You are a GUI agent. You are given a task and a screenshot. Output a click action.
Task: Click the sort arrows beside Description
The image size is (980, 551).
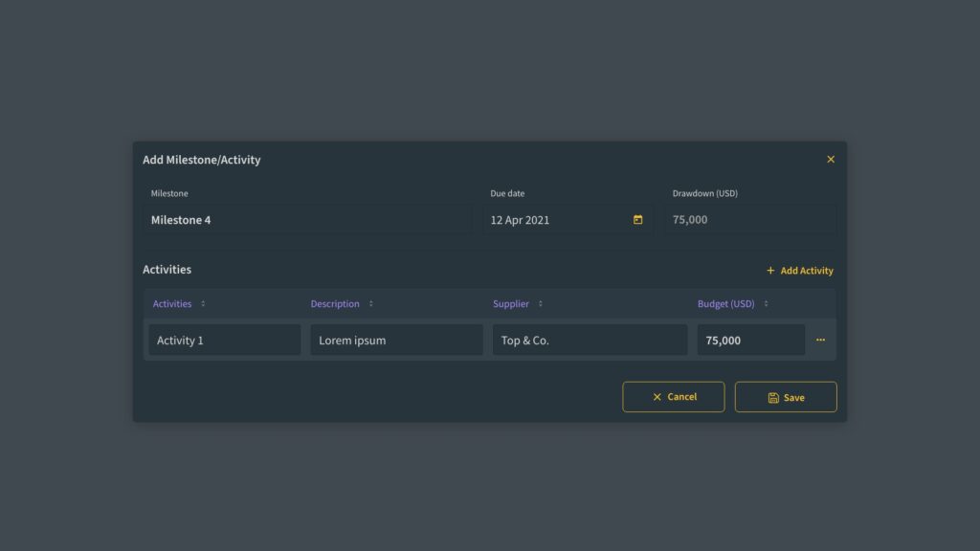coord(371,304)
